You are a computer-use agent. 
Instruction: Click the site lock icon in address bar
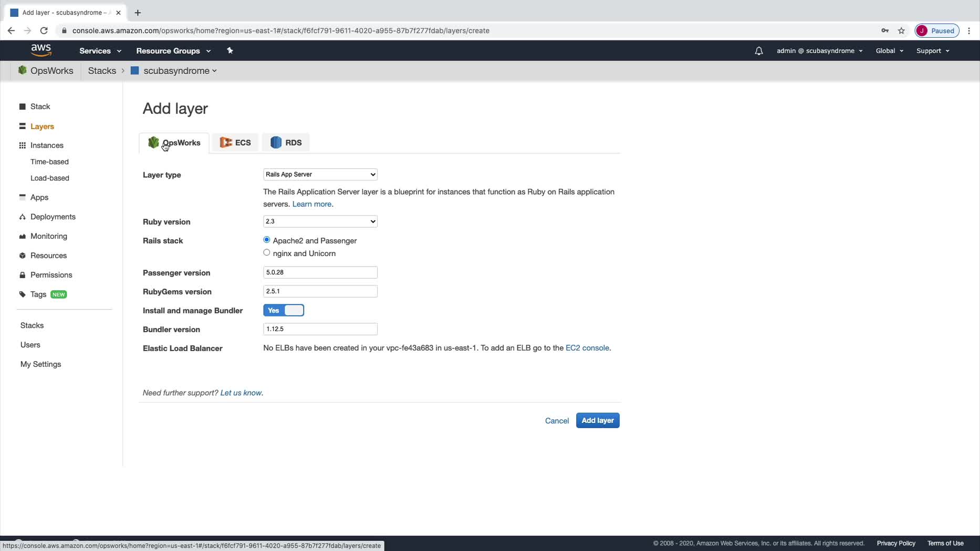pos(64,30)
